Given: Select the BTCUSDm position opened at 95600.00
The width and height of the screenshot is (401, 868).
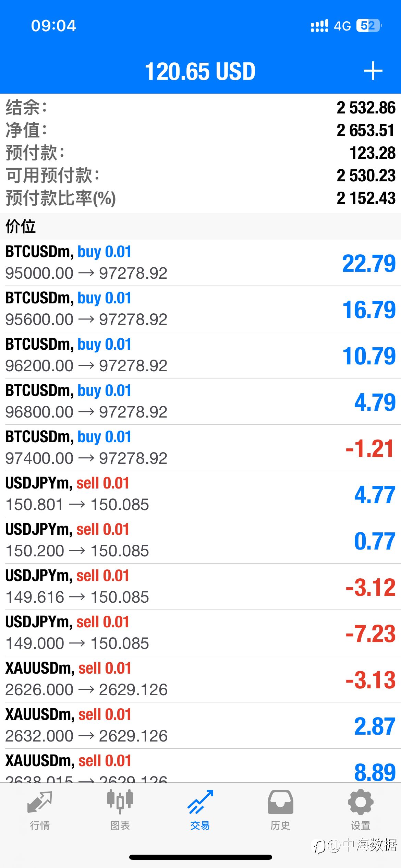Looking at the screenshot, I should pyautogui.click(x=200, y=309).
